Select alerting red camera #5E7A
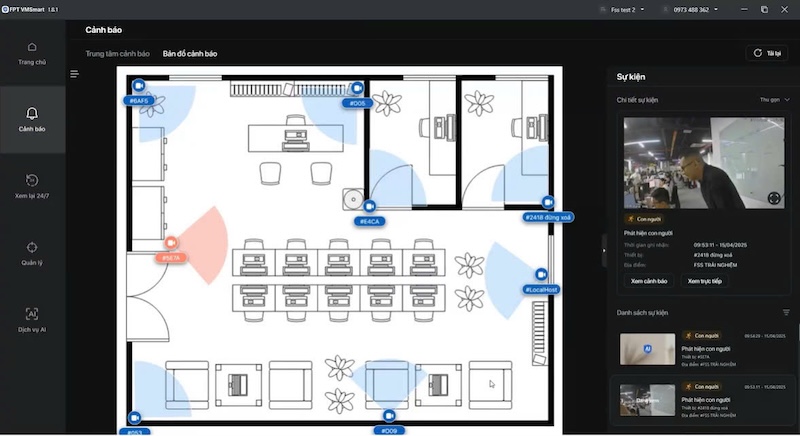 point(171,243)
